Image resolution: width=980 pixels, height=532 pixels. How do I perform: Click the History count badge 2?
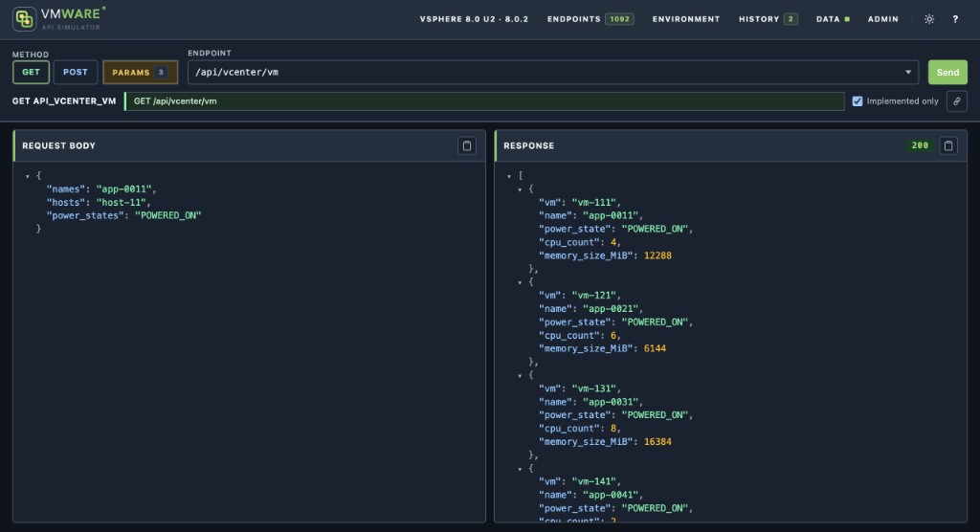(x=791, y=19)
